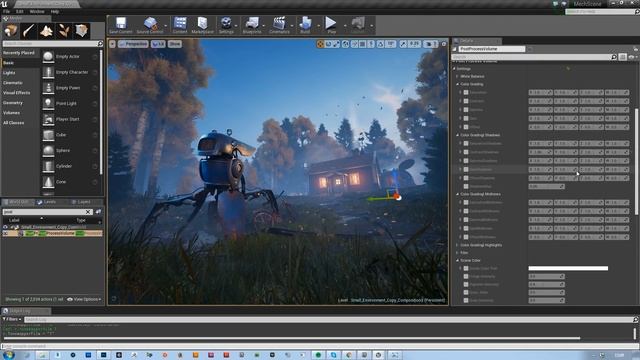
Task: Expand the Color Grading Highlights section
Action: point(458,245)
